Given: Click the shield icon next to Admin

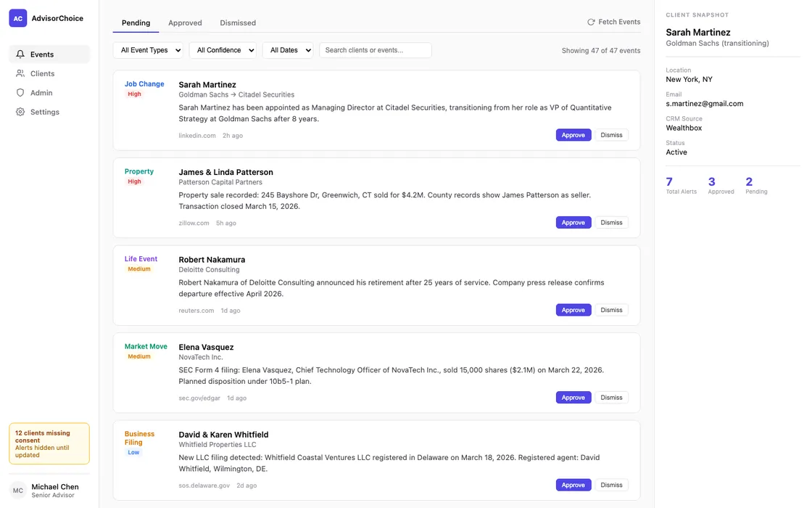Looking at the screenshot, I should coord(20,93).
